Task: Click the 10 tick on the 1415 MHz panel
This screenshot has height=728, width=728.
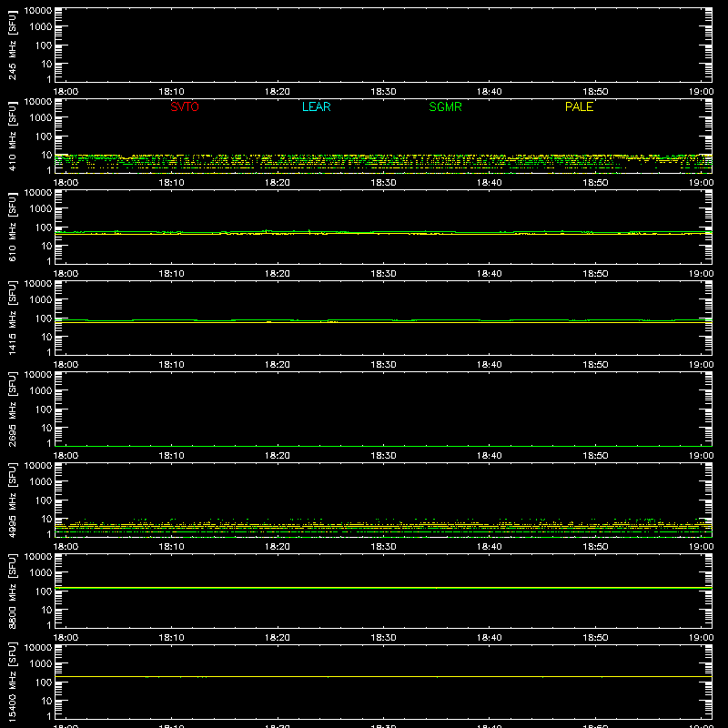Action: pyautogui.click(x=47, y=337)
